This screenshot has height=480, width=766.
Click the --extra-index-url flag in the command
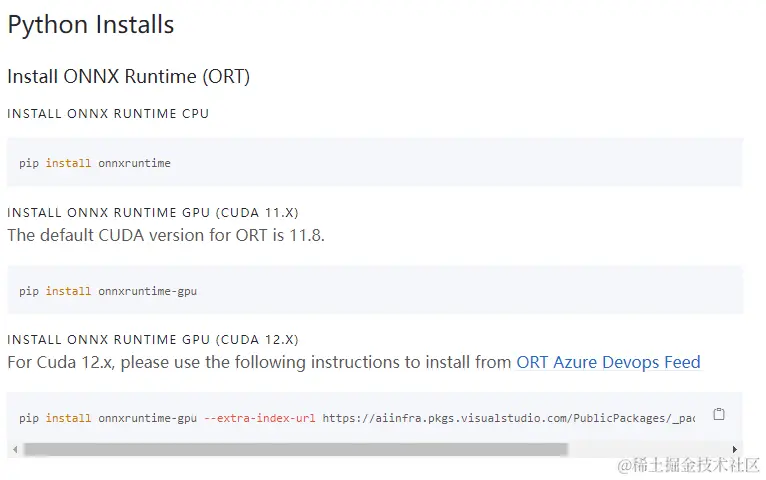[x=260, y=418]
